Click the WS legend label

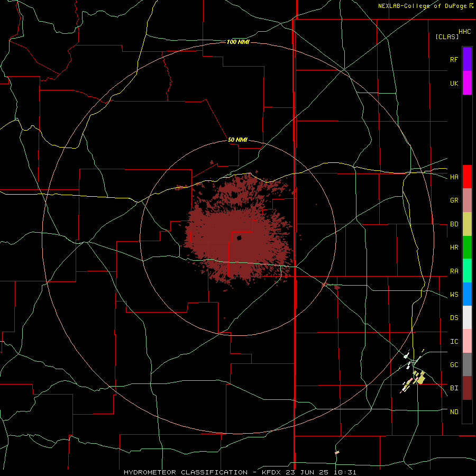454,295
